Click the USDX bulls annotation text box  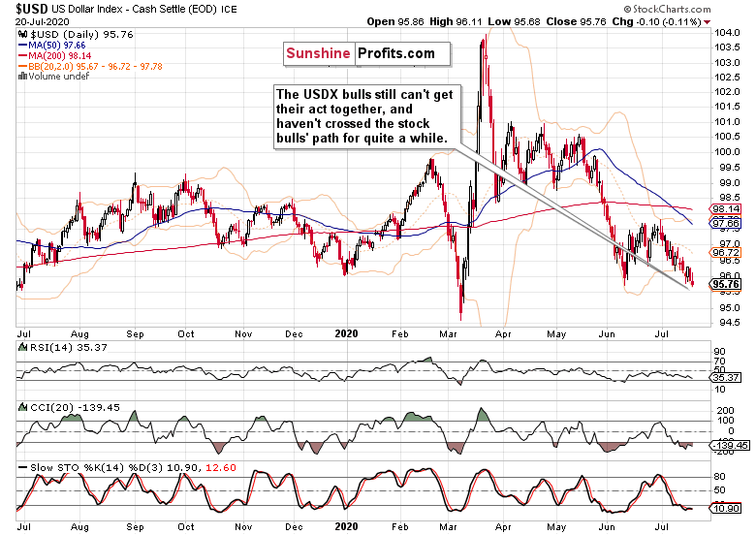click(x=367, y=116)
